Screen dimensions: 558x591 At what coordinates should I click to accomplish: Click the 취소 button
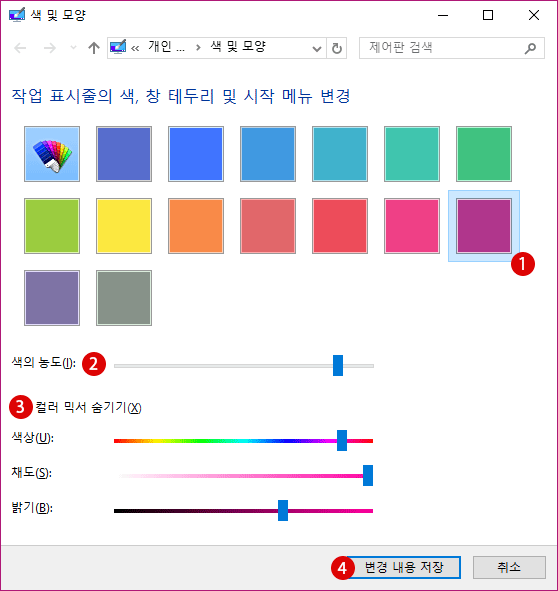(509, 567)
